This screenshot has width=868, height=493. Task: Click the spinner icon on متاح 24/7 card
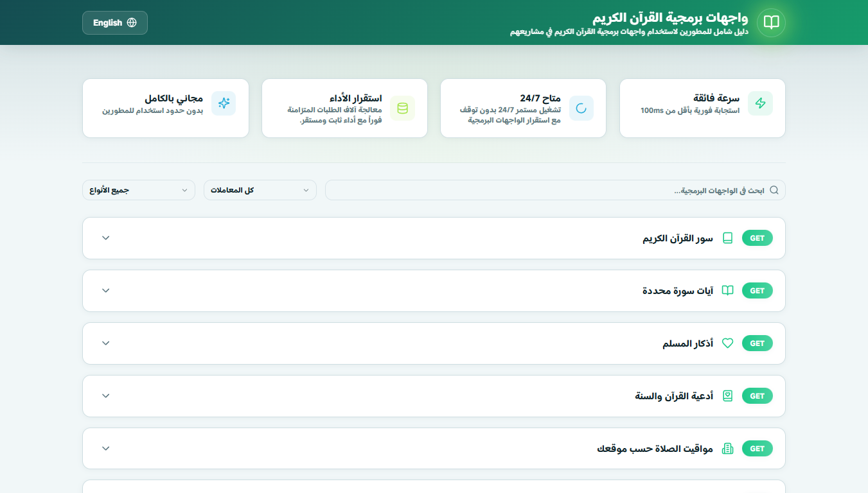pyautogui.click(x=581, y=108)
